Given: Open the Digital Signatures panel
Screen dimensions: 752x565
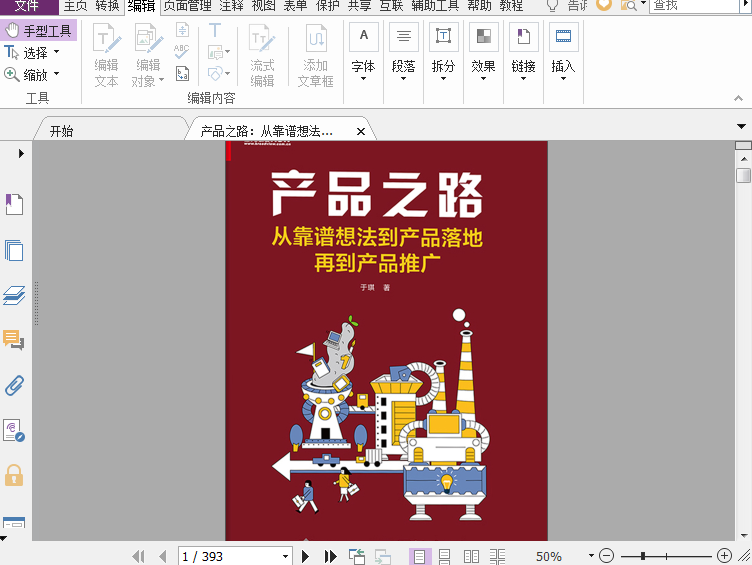Looking at the screenshot, I should [14, 430].
